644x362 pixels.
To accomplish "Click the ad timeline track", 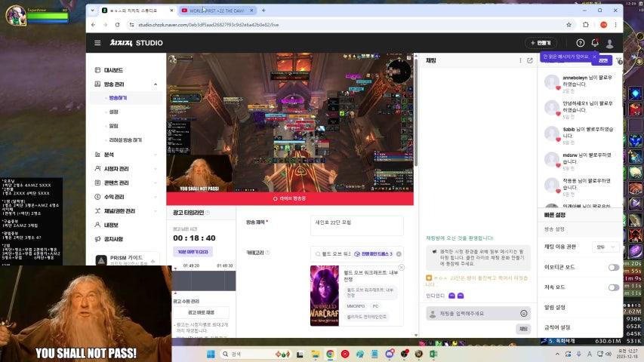I will (x=204, y=281).
